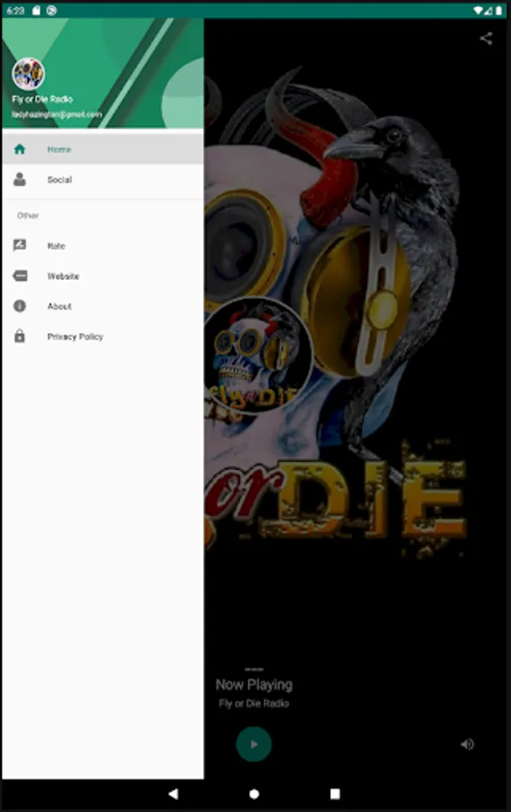Image resolution: width=511 pixels, height=812 pixels.
Task: Tap the Fly or Die profile avatar
Action: (28, 74)
